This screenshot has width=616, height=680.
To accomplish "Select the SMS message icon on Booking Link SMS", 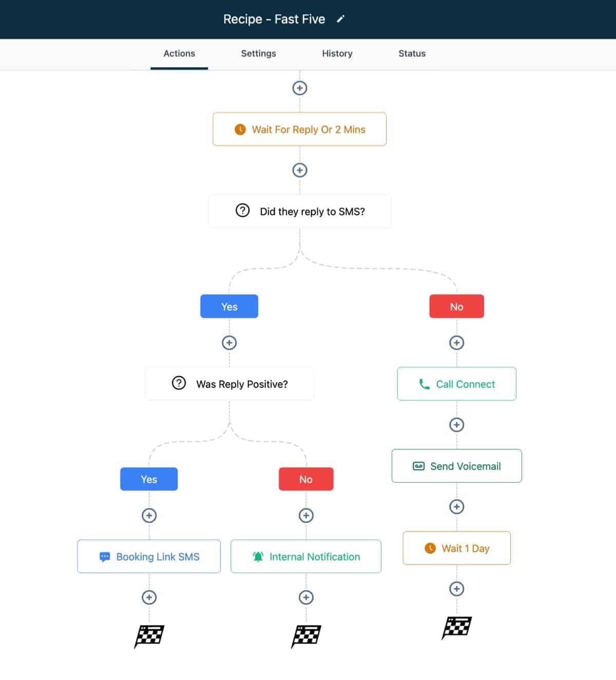I will click(105, 557).
